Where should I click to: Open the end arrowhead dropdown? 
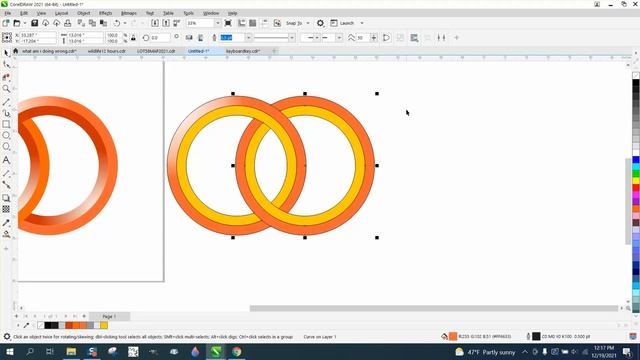click(339, 38)
